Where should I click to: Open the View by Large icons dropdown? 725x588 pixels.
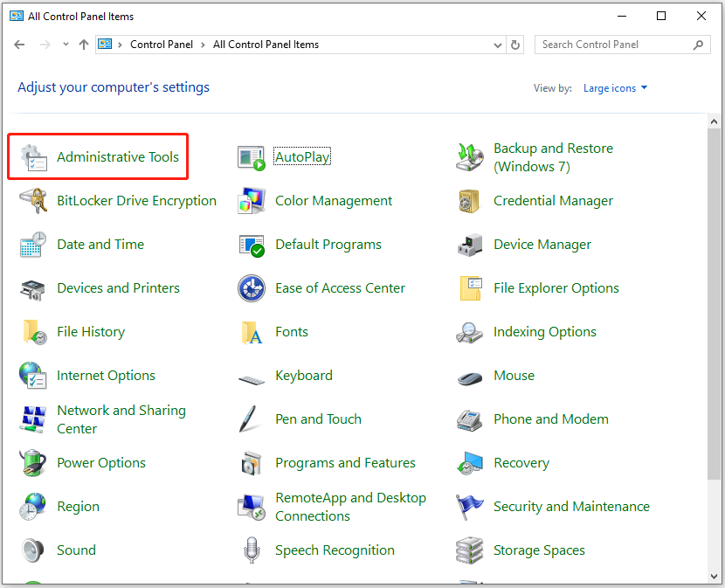[x=616, y=88]
